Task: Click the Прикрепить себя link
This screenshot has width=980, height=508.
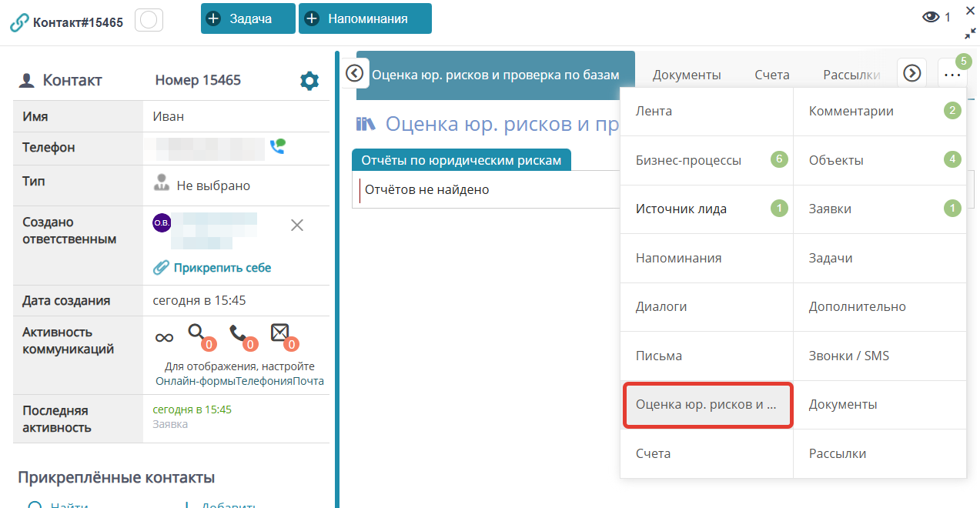Action: coord(222,268)
